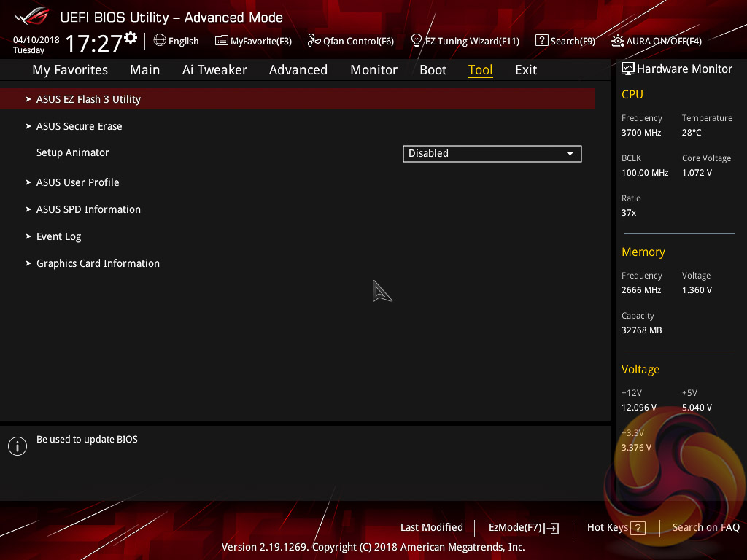The image size is (747, 560).
Task: Click the capacity value 32768 MB
Action: 642,330
